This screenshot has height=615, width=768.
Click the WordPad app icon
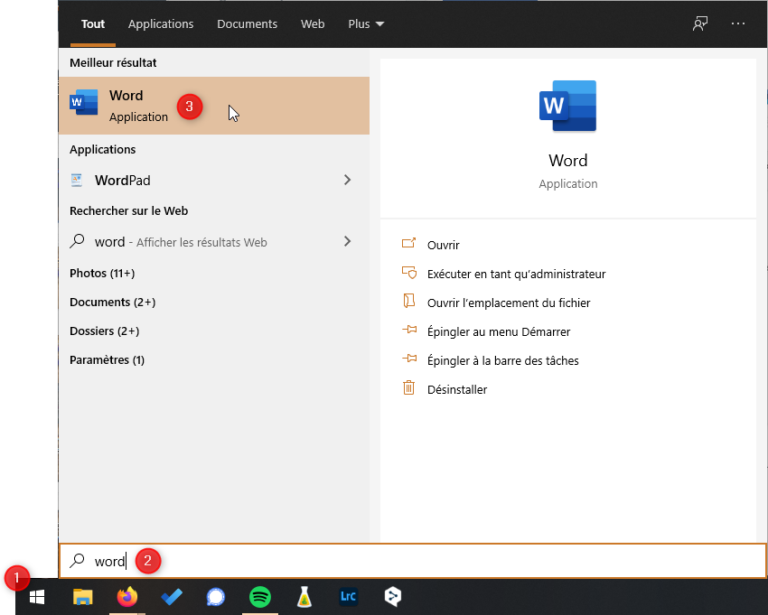[76, 180]
